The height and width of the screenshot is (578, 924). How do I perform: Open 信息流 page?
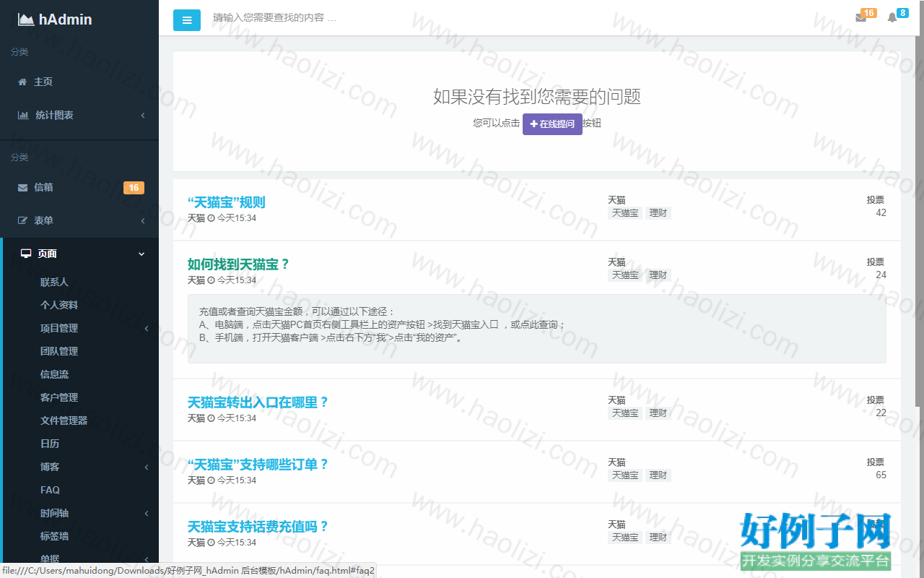click(x=54, y=374)
